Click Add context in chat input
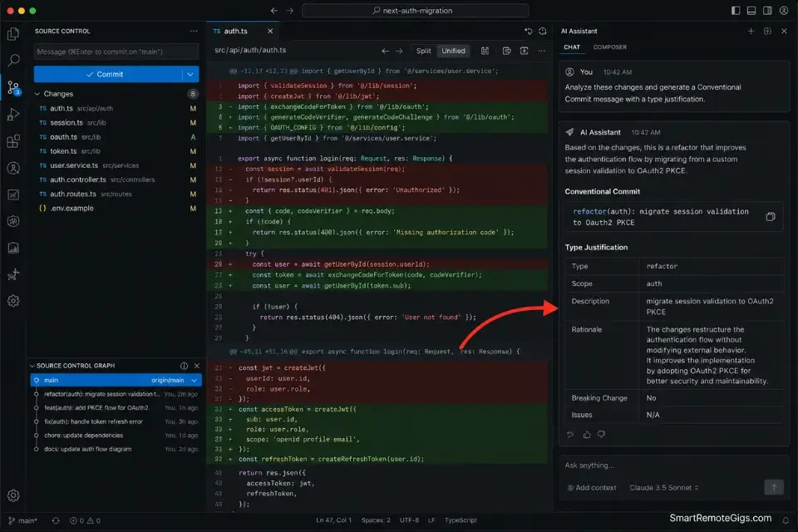798x532 pixels. (x=591, y=488)
